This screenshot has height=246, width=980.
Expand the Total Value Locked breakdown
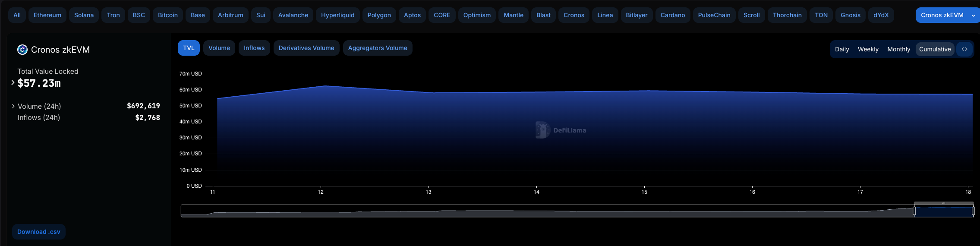(x=13, y=82)
